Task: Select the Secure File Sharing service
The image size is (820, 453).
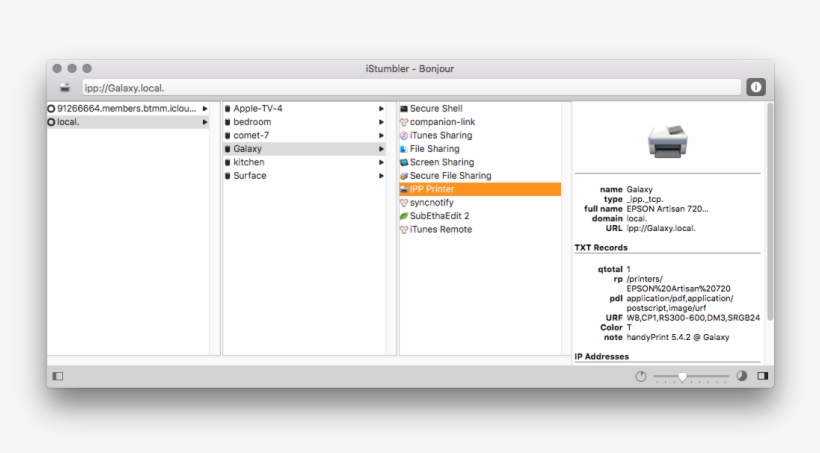Action: click(x=480, y=176)
